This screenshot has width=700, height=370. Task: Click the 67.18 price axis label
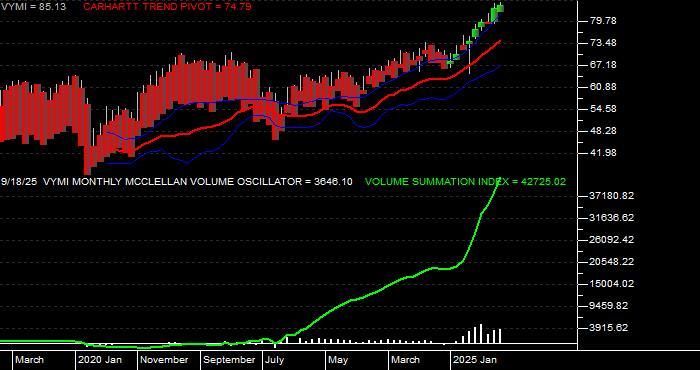coord(602,65)
